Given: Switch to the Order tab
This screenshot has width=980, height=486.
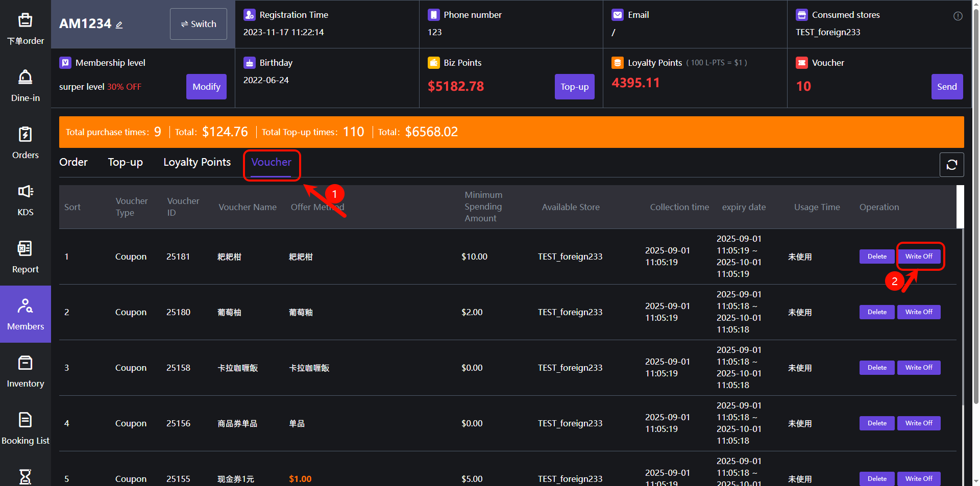Looking at the screenshot, I should point(73,162).
